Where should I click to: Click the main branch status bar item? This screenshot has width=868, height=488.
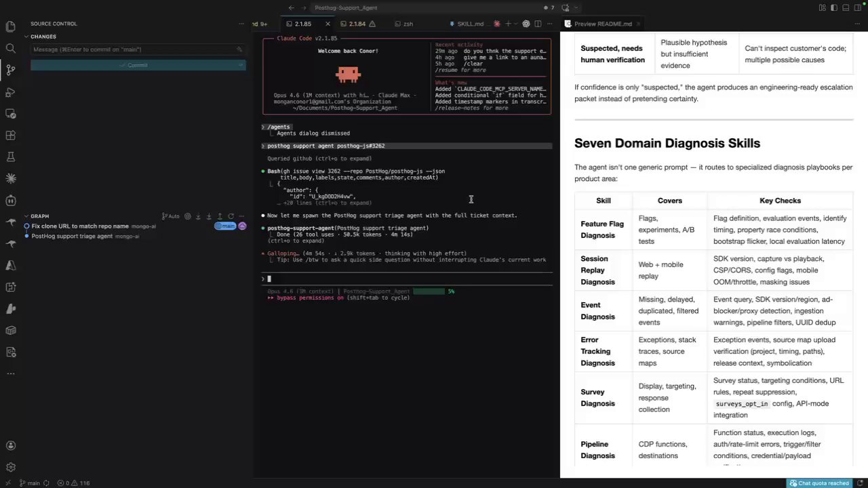pos(29,483)
